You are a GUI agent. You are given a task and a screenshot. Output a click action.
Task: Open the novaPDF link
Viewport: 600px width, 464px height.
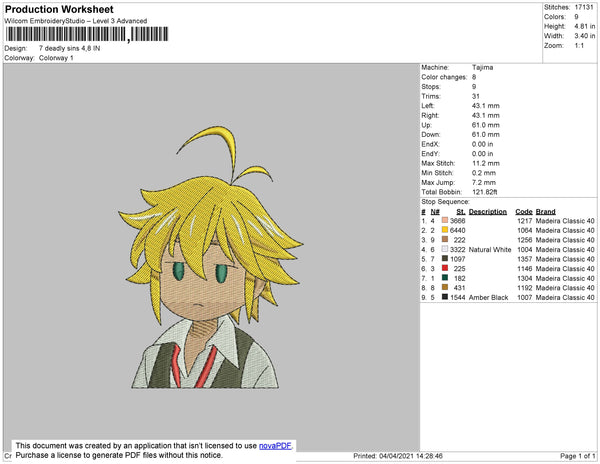coord(275,446)
